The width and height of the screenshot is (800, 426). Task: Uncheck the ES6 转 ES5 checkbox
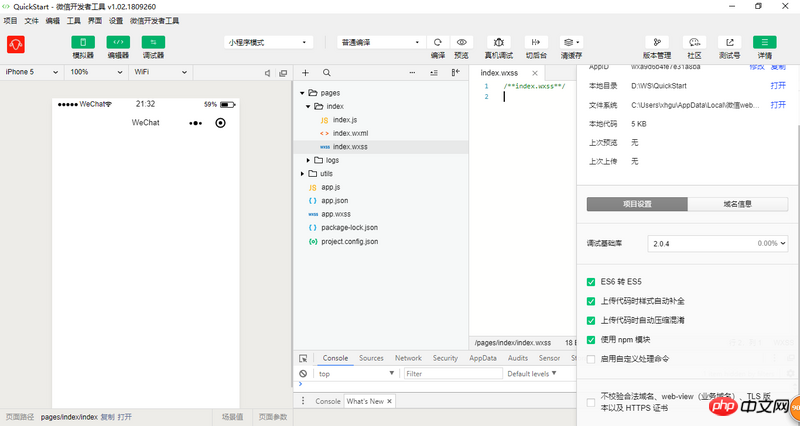(x=591, y=282)
